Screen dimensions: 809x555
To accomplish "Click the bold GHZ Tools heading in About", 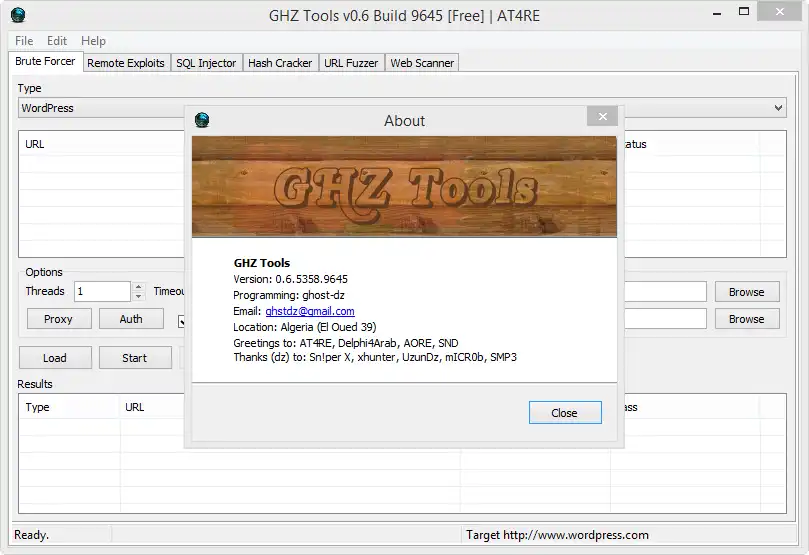I will click(x=262, y=263).
